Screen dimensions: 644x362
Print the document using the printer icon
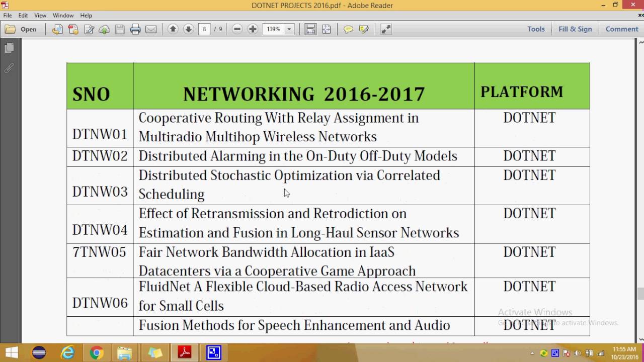click(x=135, y=29)
